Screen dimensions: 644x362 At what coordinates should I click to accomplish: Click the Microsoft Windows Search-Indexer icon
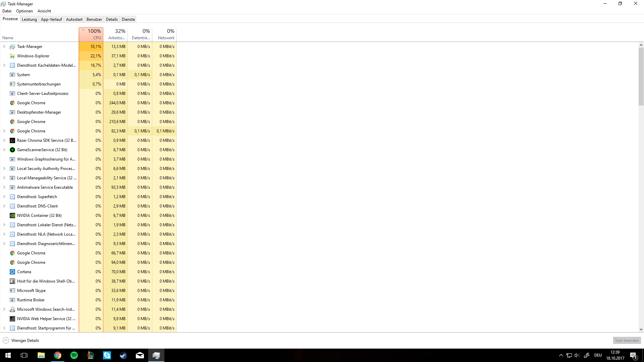12,309
